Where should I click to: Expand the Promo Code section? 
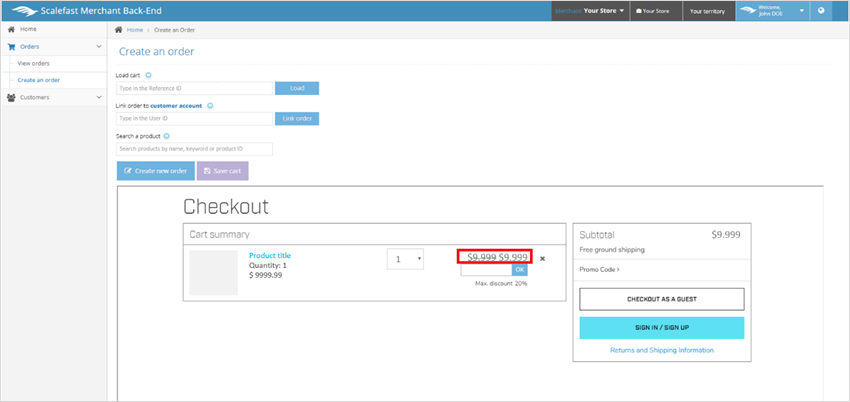click(x=600, y=269)
